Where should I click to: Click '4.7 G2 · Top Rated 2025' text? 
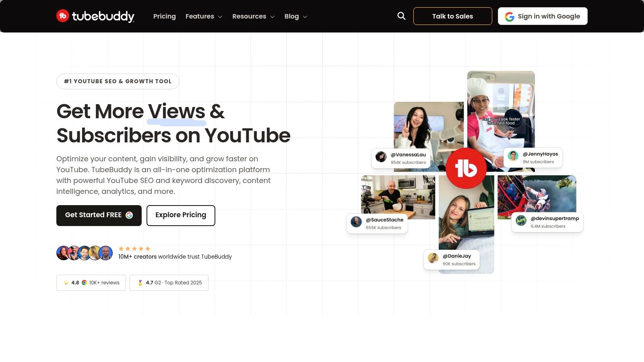tap(174, 283)
